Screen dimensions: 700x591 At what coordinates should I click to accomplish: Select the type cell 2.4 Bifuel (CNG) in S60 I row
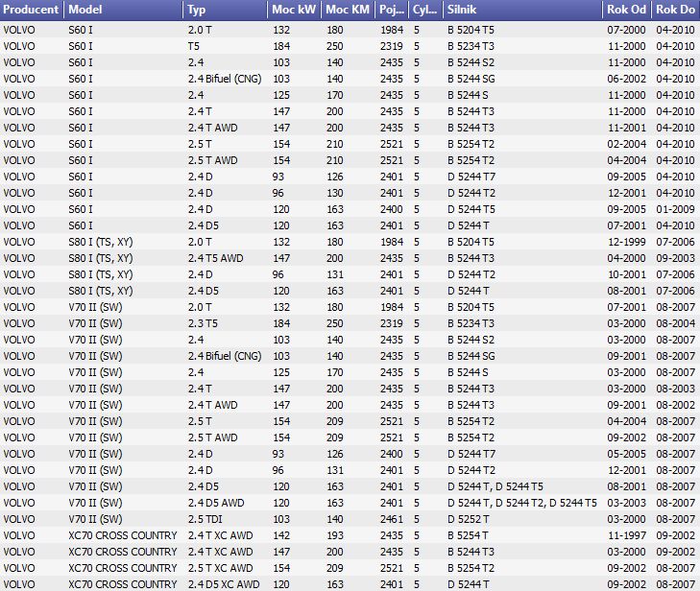225,79
